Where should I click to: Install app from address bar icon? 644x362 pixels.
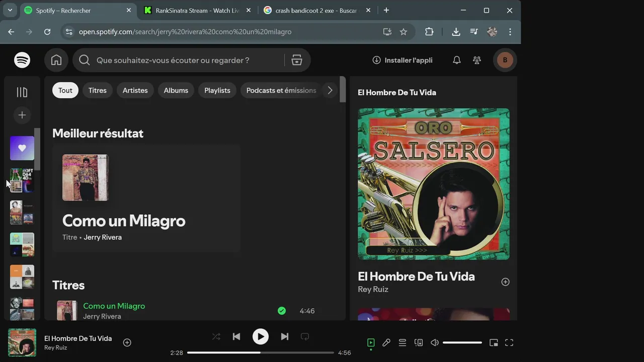(x=387, y=32)
